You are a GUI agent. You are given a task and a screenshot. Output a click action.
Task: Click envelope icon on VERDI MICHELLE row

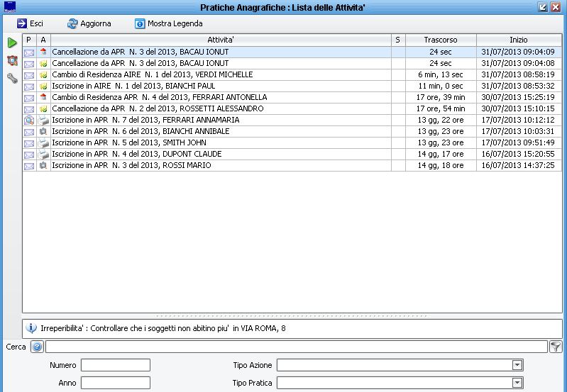29,75
